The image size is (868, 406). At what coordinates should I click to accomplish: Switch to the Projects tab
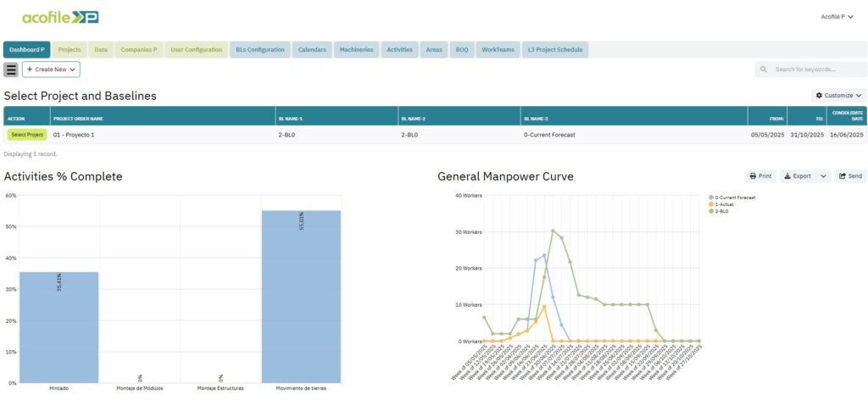(70, 50)
